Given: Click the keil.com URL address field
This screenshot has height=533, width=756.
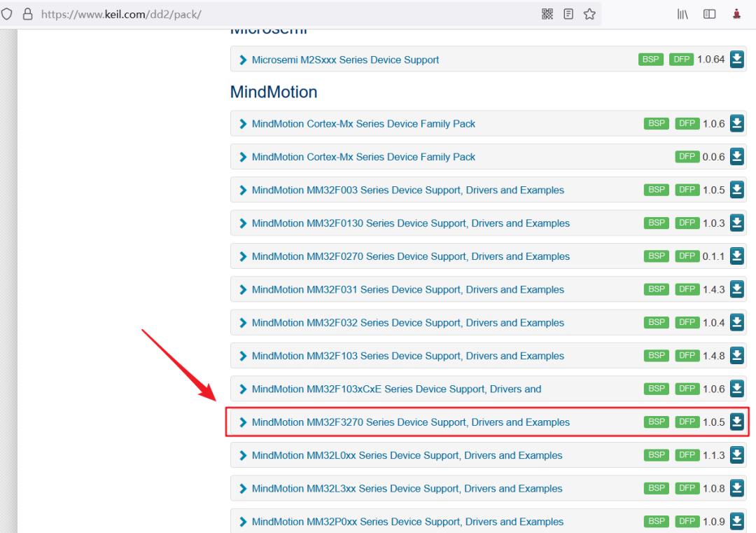Looking at the screenshot, I should [x=289, y=14].
